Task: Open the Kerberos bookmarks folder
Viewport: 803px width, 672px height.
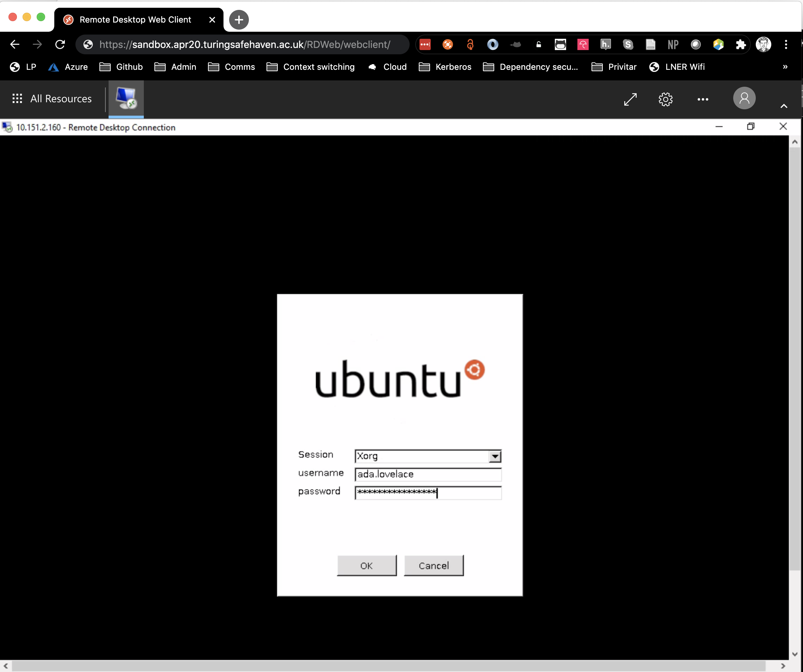Action: point(445,67)
